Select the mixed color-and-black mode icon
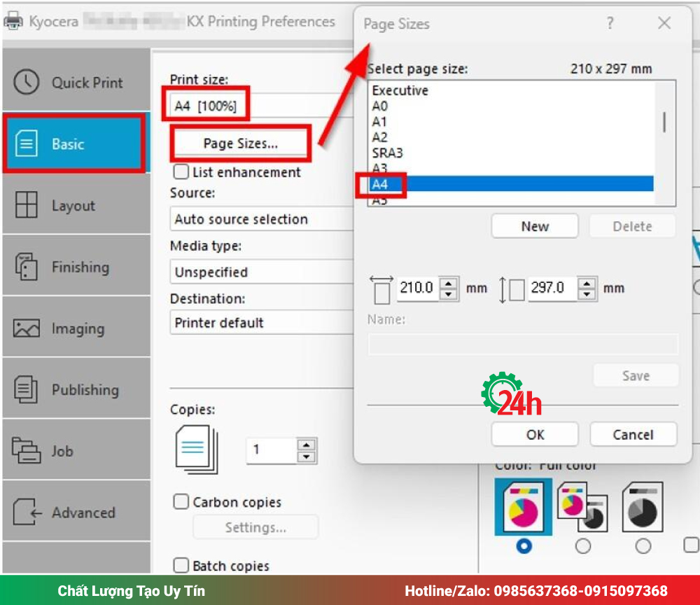700x605 pixels. click(582, 507)
